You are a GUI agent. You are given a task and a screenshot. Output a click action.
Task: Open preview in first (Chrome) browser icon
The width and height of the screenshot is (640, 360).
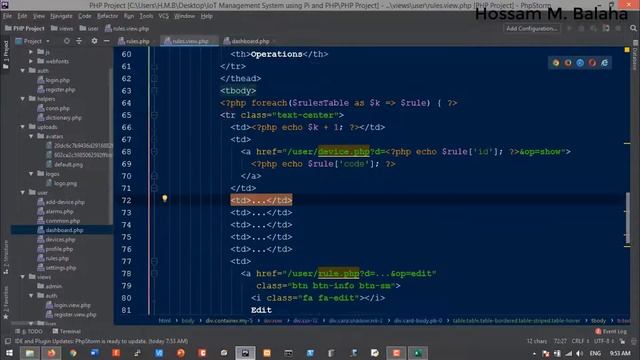tap(556, 63)
